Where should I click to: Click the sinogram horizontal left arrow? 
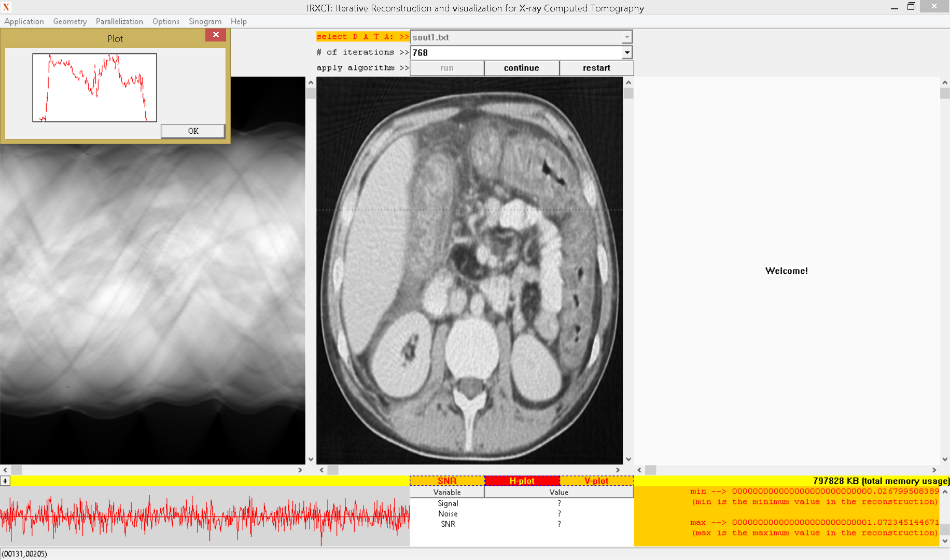coord(5,470)
